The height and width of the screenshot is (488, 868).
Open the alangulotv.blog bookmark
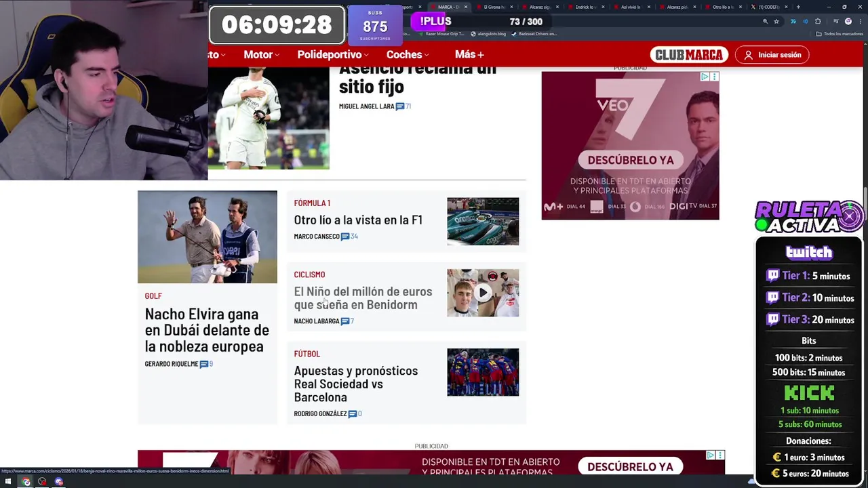tap(488, 33)
